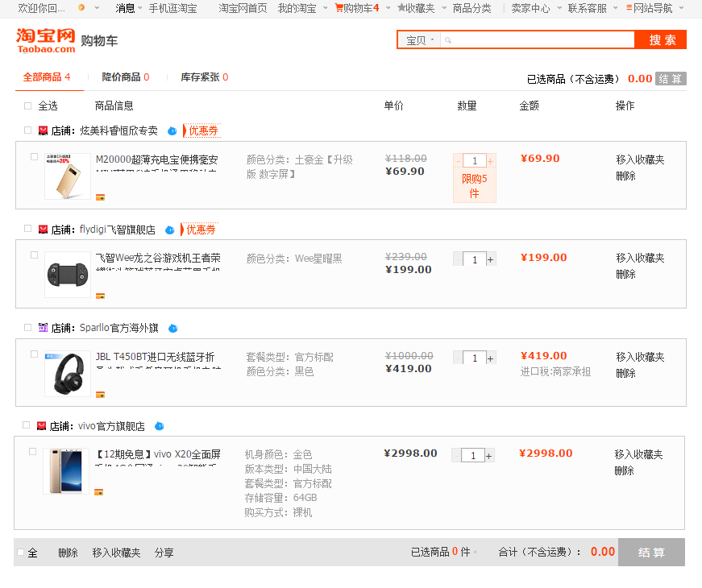Open 优惠券 coupon for flydigi飞智旗舰店
702x588 pixels.
(200, 230)
